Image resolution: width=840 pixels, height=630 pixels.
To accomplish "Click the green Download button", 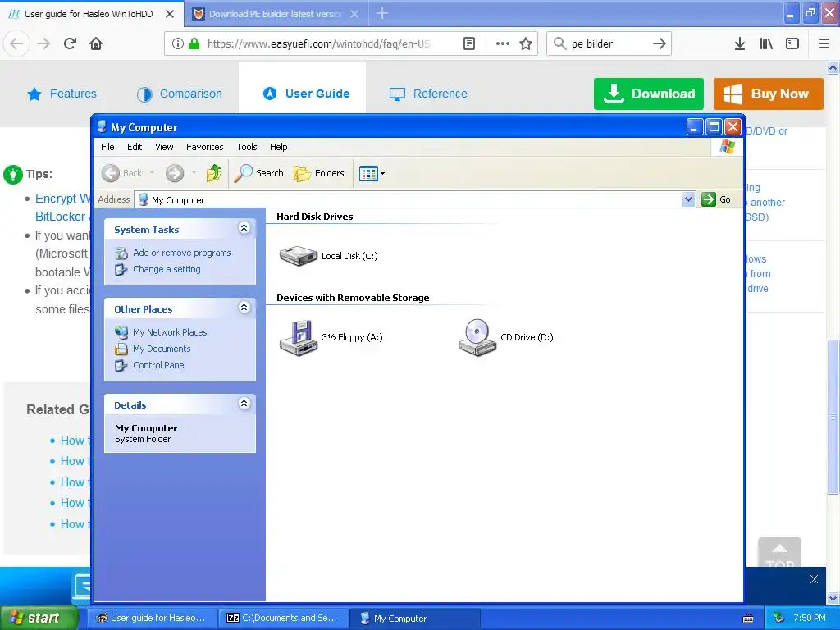I will 649,94.
